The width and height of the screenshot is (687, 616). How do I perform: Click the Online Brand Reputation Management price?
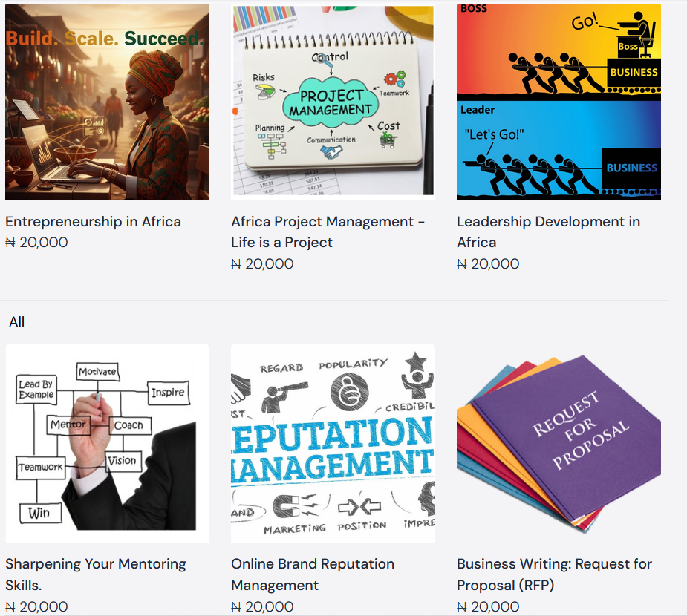coord(262,606)
